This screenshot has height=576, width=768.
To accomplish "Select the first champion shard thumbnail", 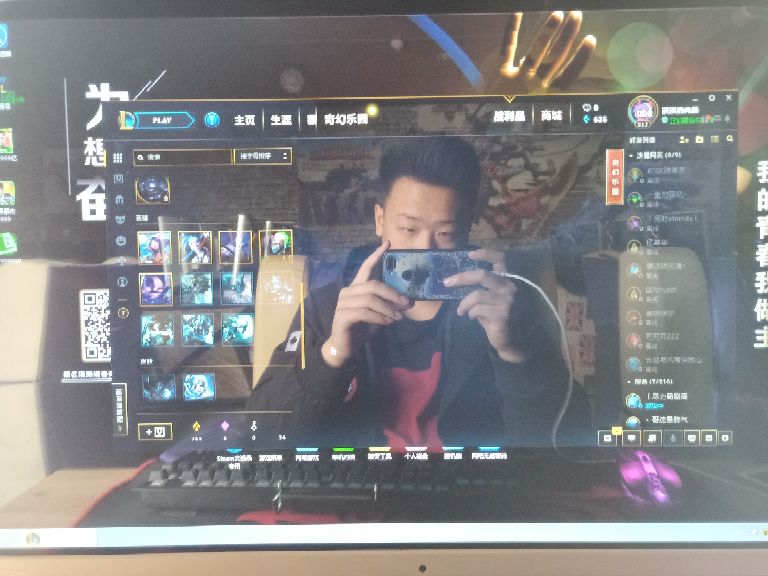I will coord(154,246).
